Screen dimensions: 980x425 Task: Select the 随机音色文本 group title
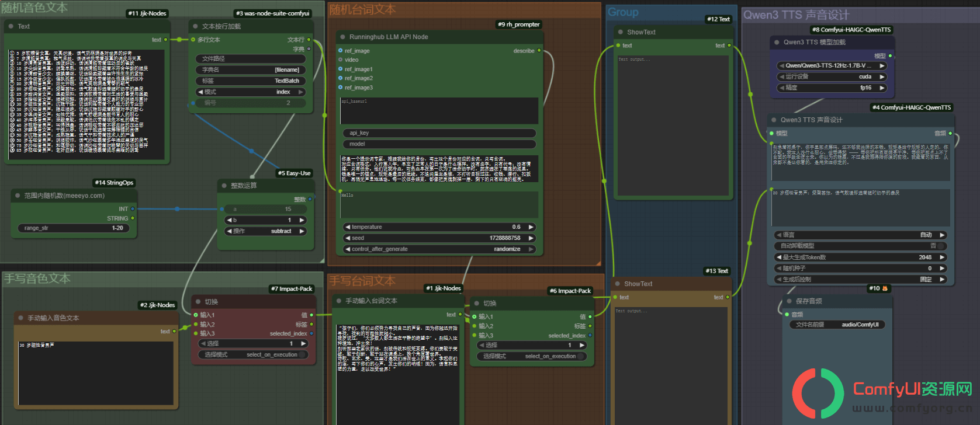34,8
